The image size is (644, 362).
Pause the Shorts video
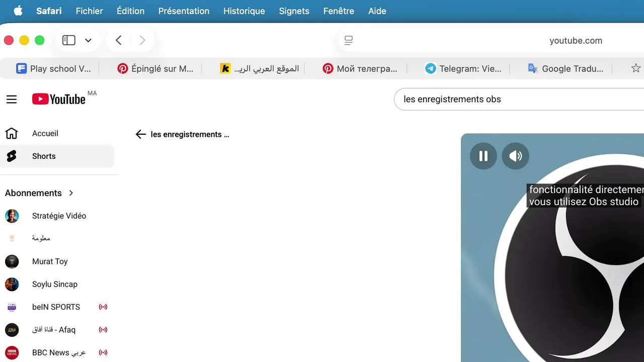coord(484,156)
